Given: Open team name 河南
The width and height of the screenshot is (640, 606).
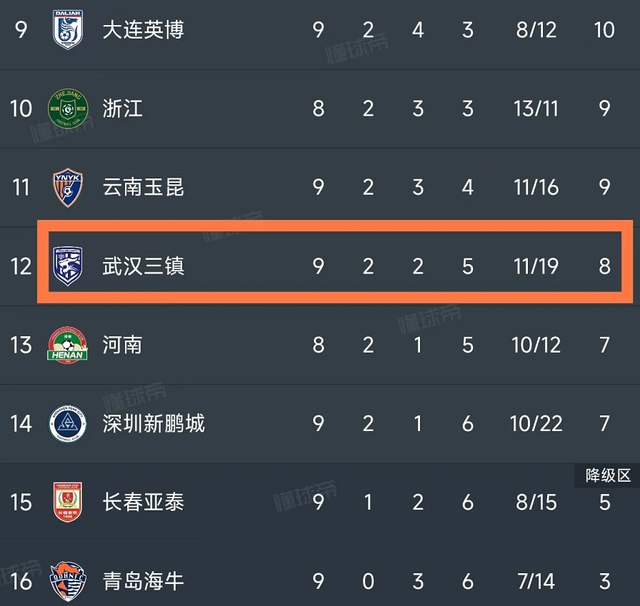Looking at the screenshot, I should [x=123, y=344].
